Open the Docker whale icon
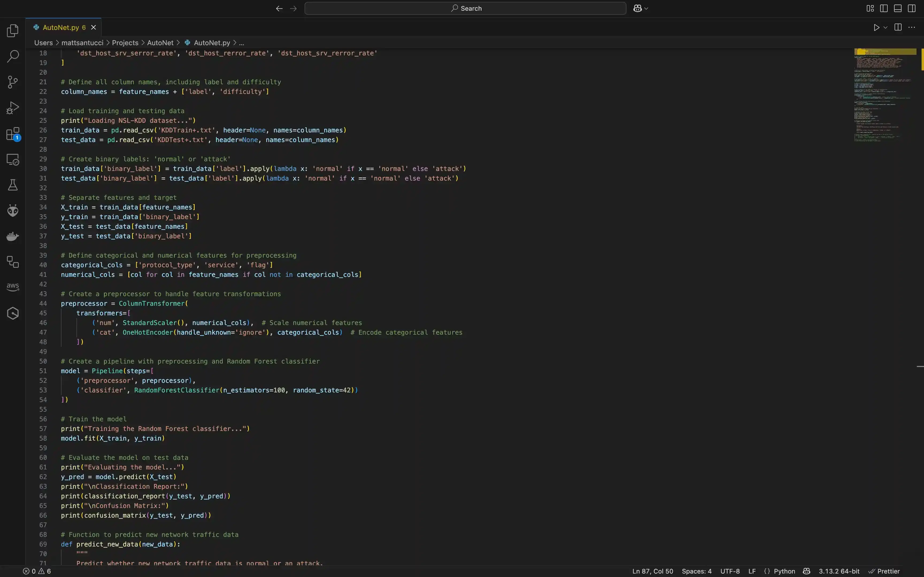 tap(13, 236)
